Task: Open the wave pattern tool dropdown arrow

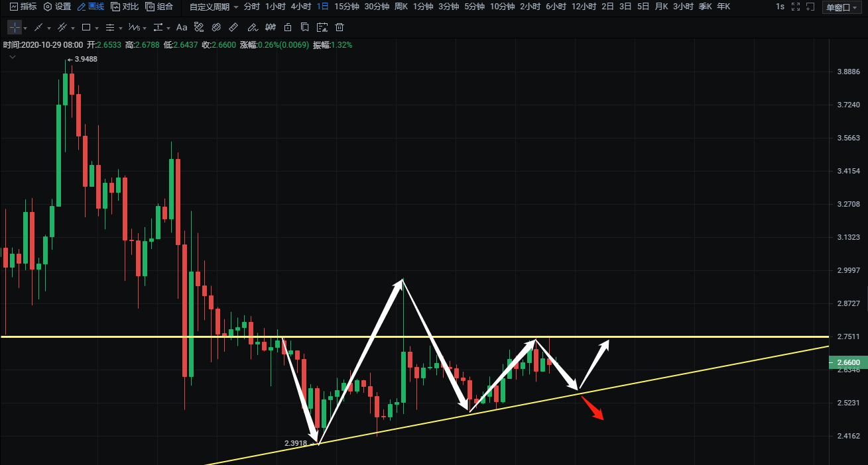Action: coord(145,28)
